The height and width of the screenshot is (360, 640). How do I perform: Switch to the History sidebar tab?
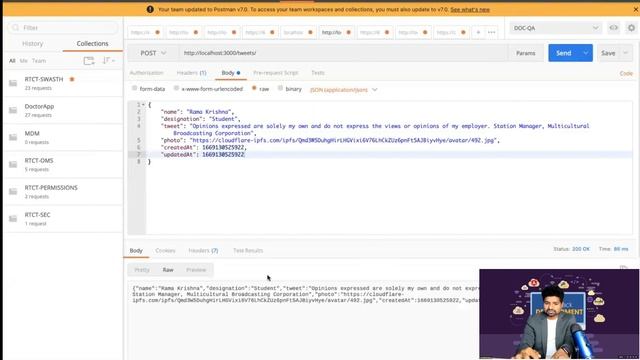tap(33, 43)
